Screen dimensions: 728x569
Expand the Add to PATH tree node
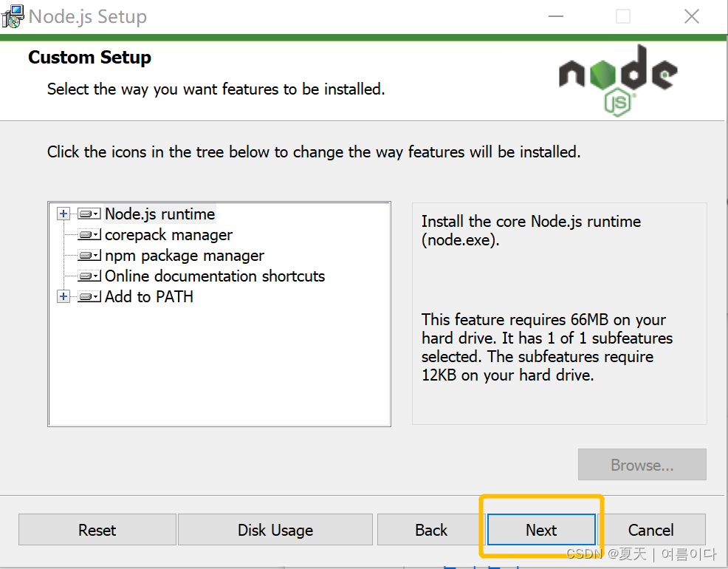(x=63, y=297)
